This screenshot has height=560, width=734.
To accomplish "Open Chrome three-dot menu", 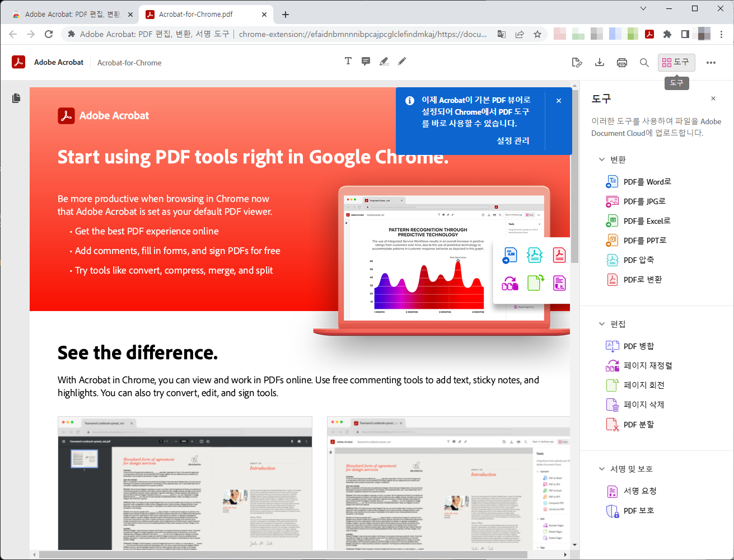I will 722,34.
